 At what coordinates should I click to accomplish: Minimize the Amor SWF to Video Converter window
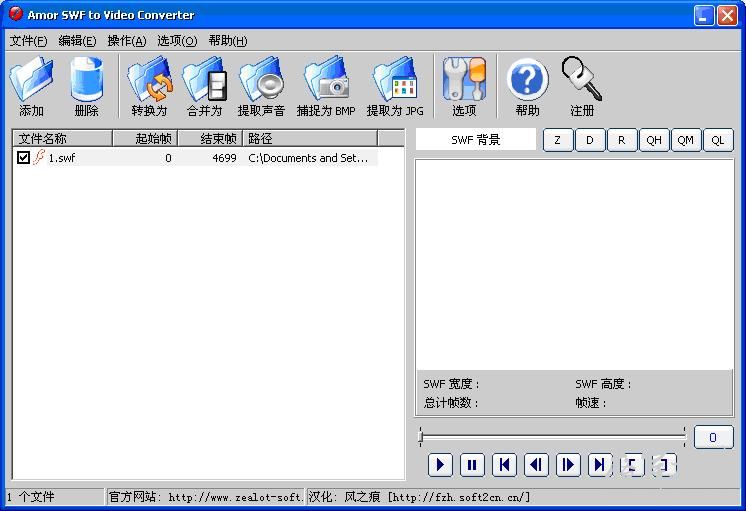pos(704,15)
